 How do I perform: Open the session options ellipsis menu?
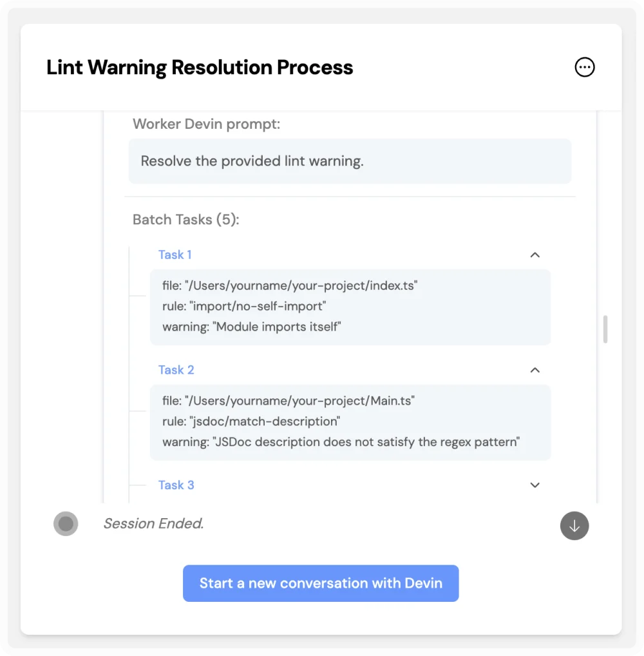point(584,66)
